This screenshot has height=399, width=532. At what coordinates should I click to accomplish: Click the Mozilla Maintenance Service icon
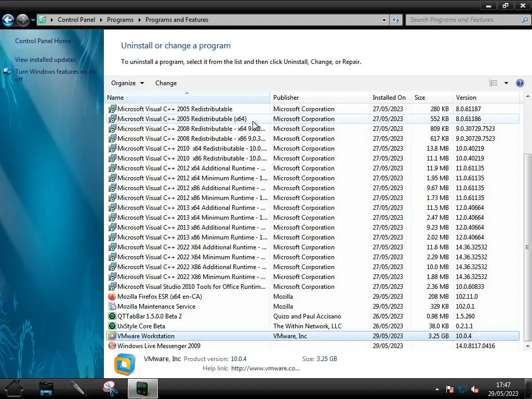[x=112, y=306]
